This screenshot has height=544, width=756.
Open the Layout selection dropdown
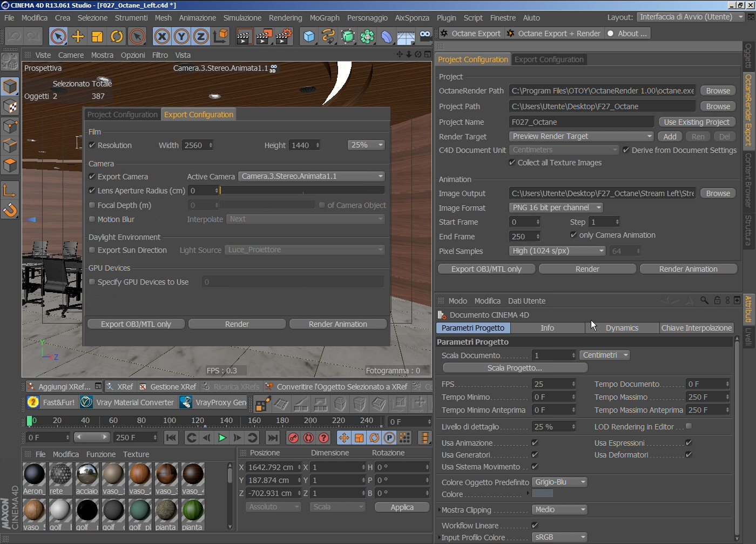tap(691, 17)
